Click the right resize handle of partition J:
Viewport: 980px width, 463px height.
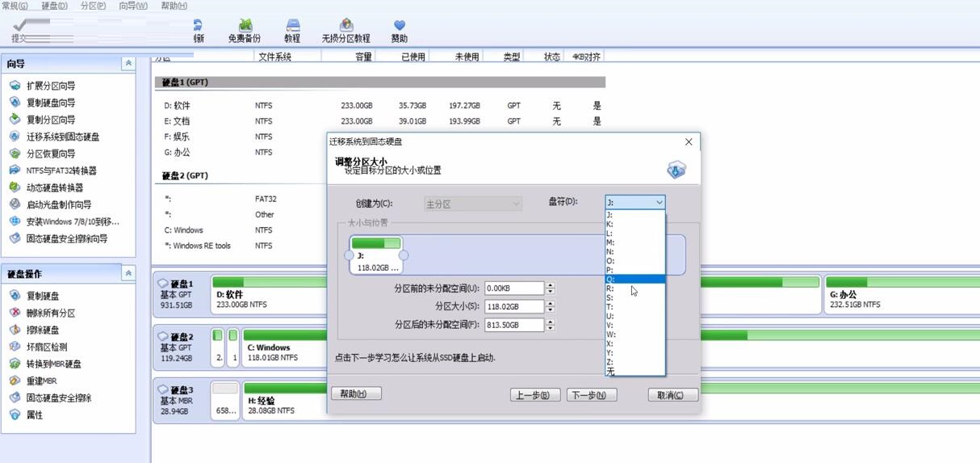(x=404, y=255)
